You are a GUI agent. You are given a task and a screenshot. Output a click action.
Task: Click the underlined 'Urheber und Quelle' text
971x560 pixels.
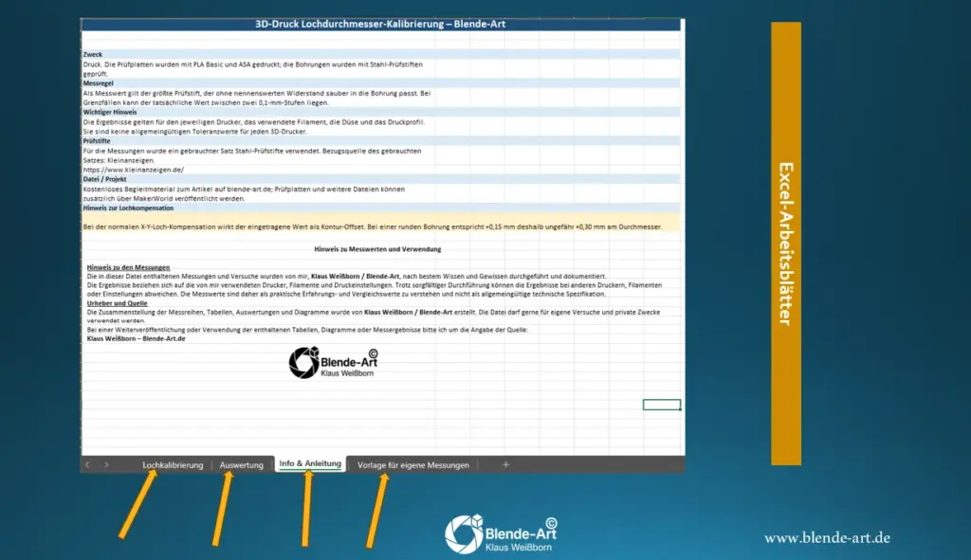coord(117,303)
